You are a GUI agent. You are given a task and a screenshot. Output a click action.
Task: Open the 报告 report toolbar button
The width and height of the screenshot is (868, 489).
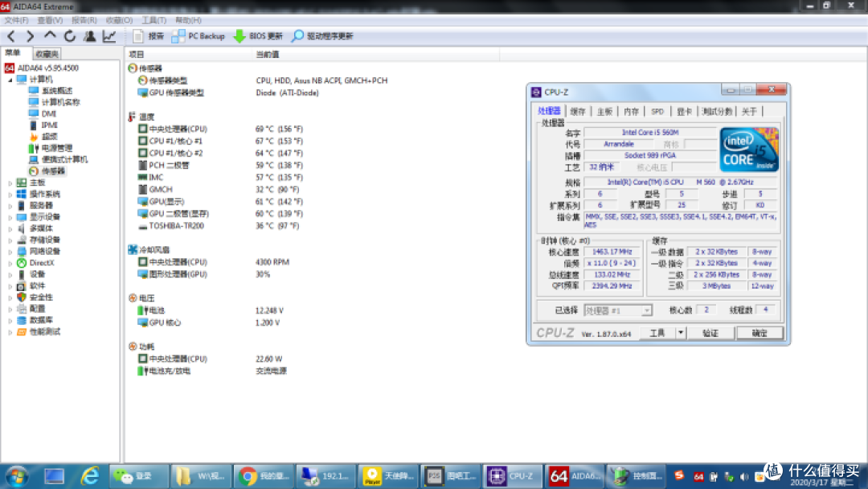click(x=149, y=36)
